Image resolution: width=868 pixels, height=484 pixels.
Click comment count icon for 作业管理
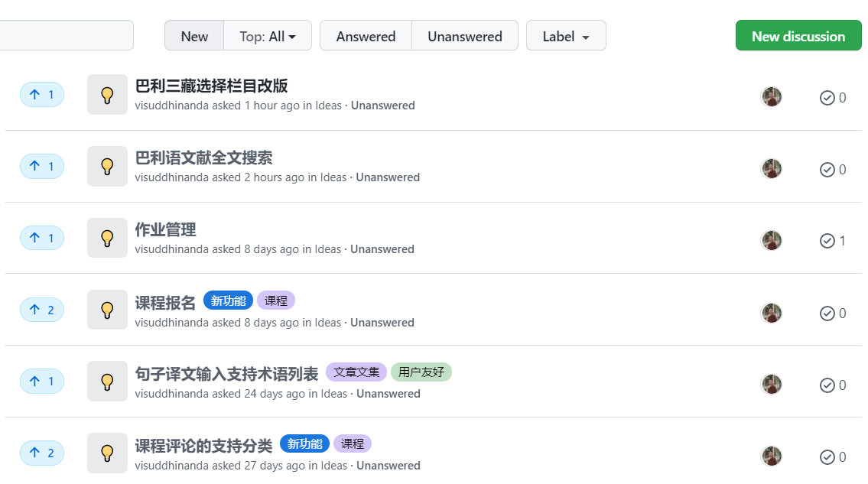tap(827, 241)
